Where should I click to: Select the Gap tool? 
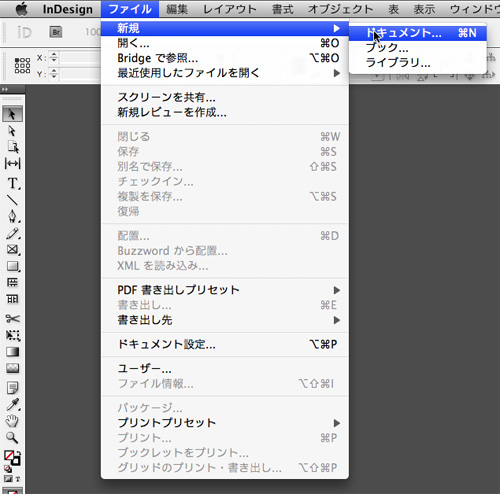(13, 164)
